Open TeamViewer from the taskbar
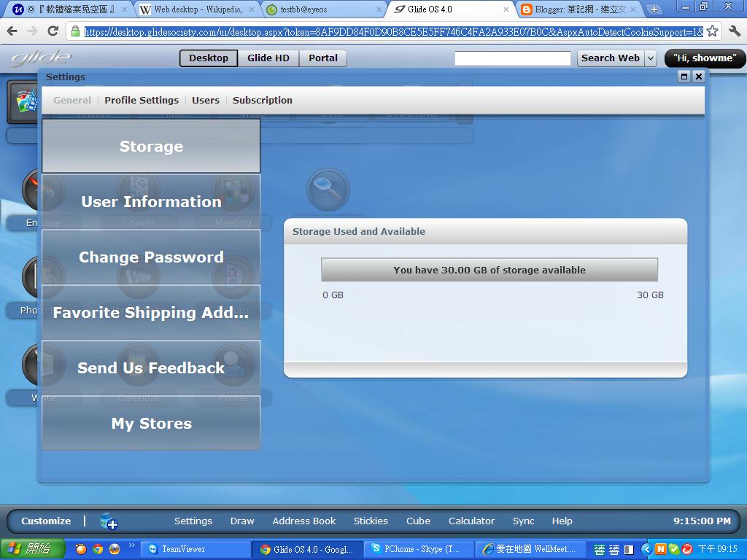 point(196,549)
